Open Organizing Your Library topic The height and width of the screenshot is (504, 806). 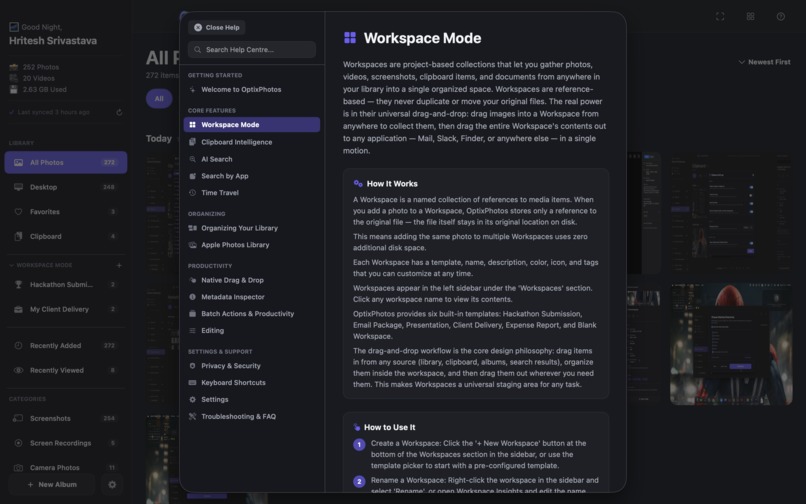(x=252, y=228)
